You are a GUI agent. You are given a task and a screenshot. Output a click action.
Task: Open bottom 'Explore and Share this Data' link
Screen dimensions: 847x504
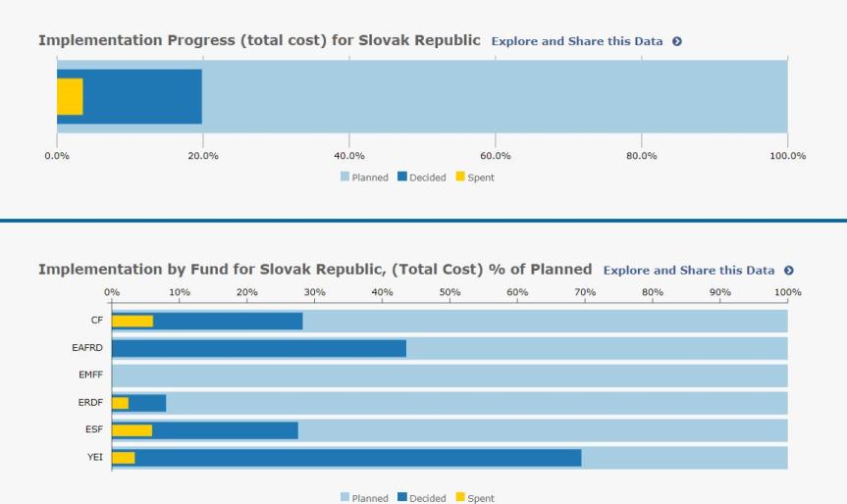689,271
